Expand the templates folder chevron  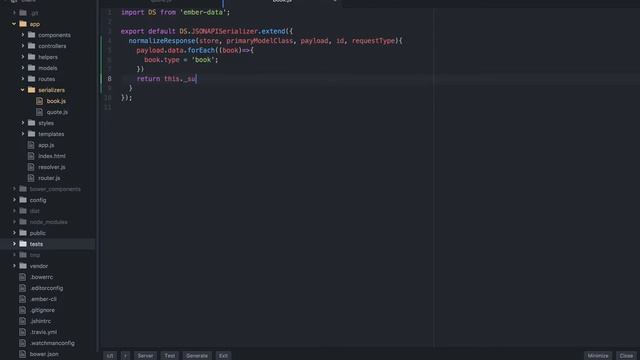pos(23,134)
